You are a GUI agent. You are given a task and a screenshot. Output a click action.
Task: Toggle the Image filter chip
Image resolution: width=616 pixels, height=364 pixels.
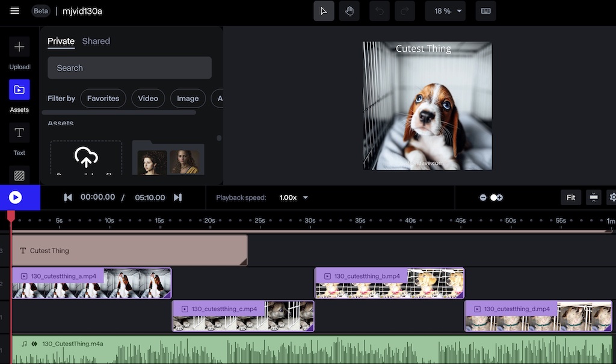188,99
